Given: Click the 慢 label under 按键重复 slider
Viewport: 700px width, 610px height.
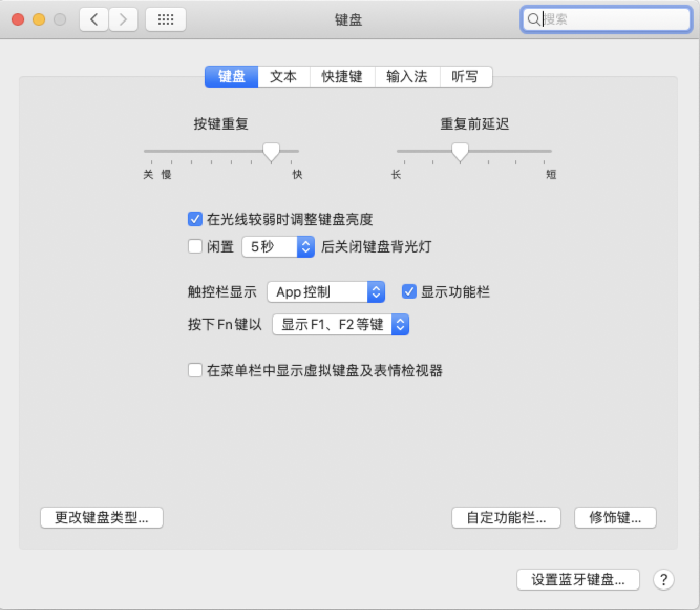Looking at the screenshot, I should (x=166, y=174).
